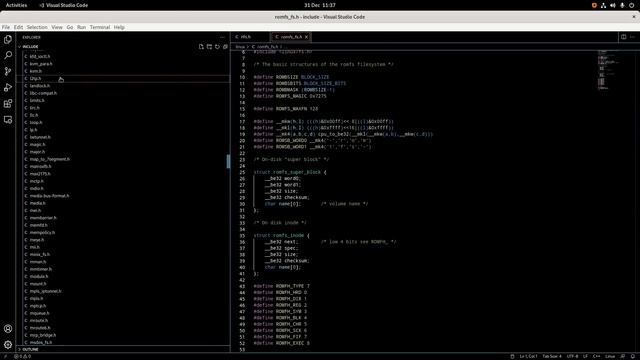Image resolution: width=640 pixels, height=360 pixels.
Task: Click the errors and warnings status indicator
Action: 22,356
